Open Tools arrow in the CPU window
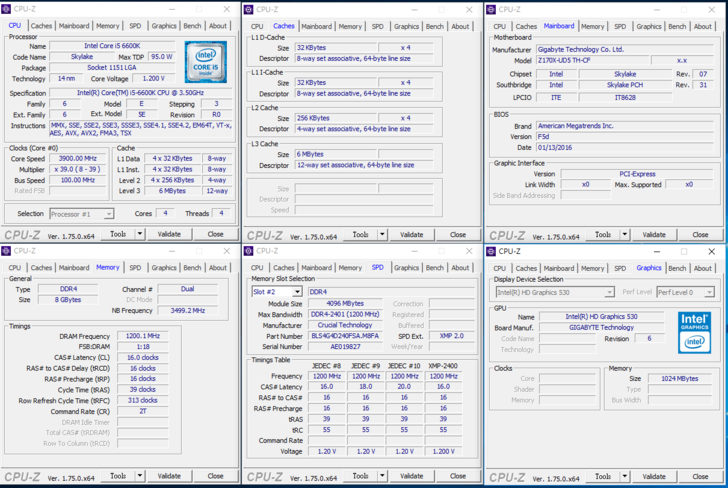 (x=140, y=234)
